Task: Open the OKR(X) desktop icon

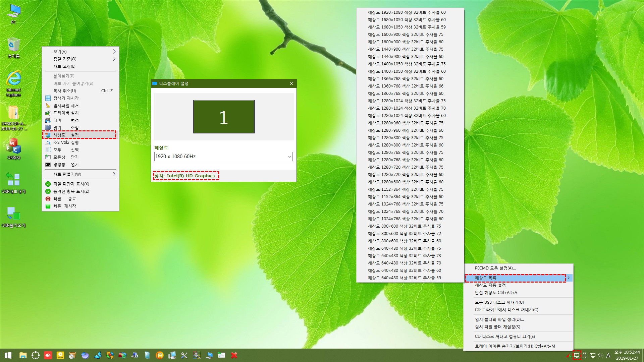Action: point(13,149)
